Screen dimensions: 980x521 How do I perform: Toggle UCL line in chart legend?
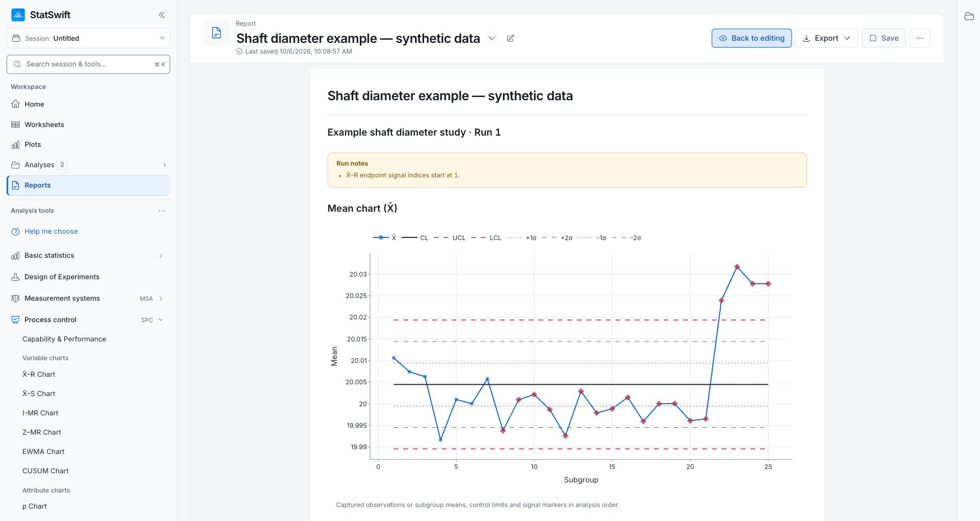pyautogui.click(x=450, y=238)
